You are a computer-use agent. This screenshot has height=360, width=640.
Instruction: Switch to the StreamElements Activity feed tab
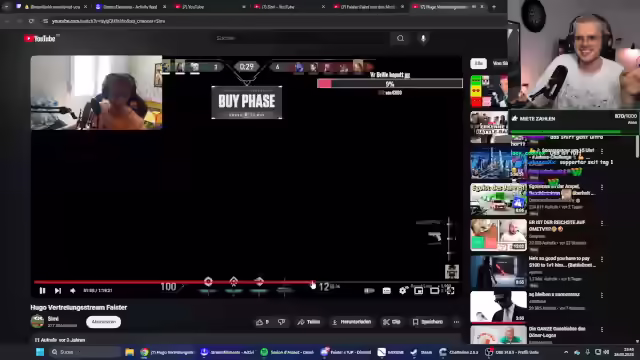(130, 7)
